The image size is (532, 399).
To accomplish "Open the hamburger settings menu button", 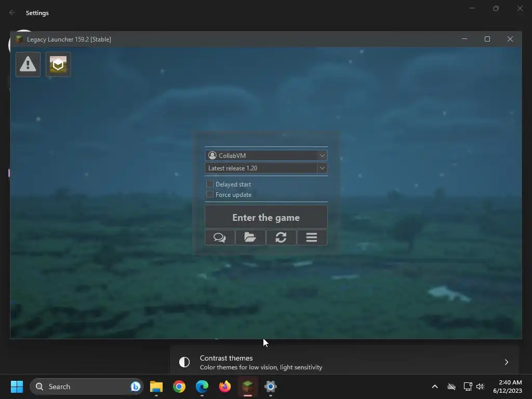I will [312, 237].
